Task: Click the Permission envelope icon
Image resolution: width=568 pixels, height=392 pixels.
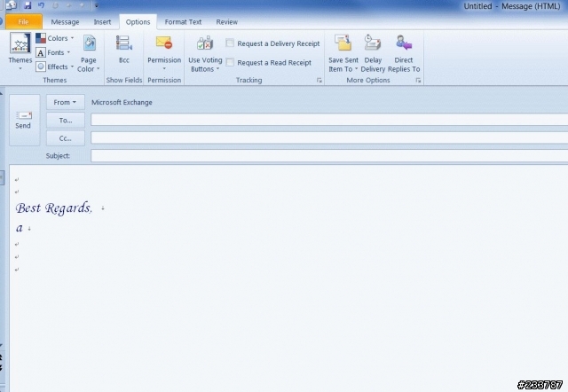Action: tap(164, 43)
